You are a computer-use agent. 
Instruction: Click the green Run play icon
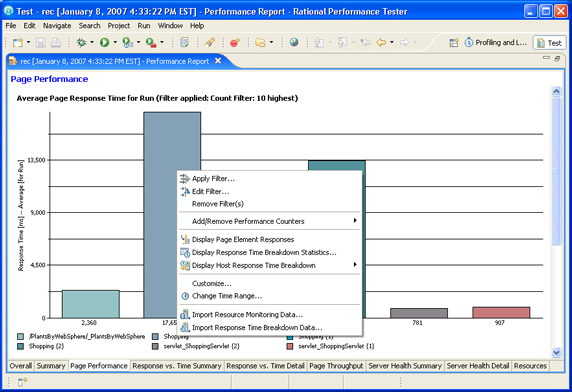[x=105, y=43]
